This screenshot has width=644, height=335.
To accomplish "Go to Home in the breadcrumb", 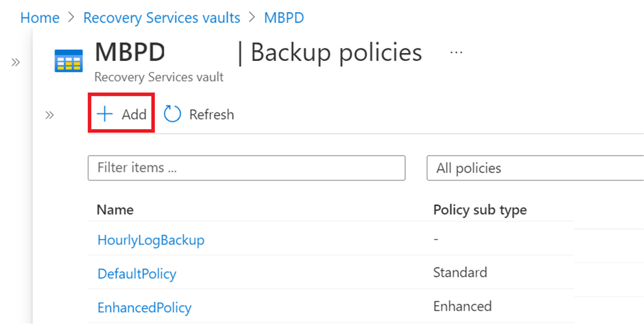I will [39, 18].
